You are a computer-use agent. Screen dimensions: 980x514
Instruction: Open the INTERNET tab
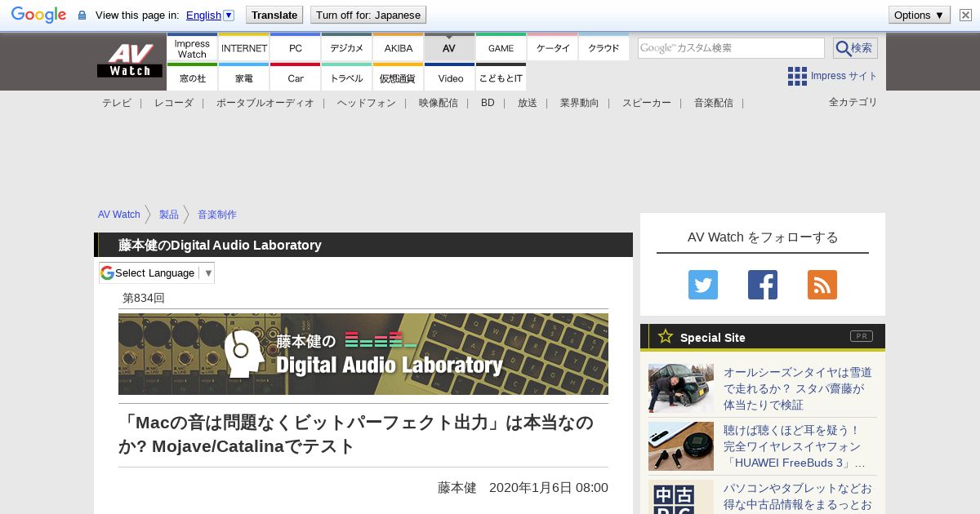[243, 48]
